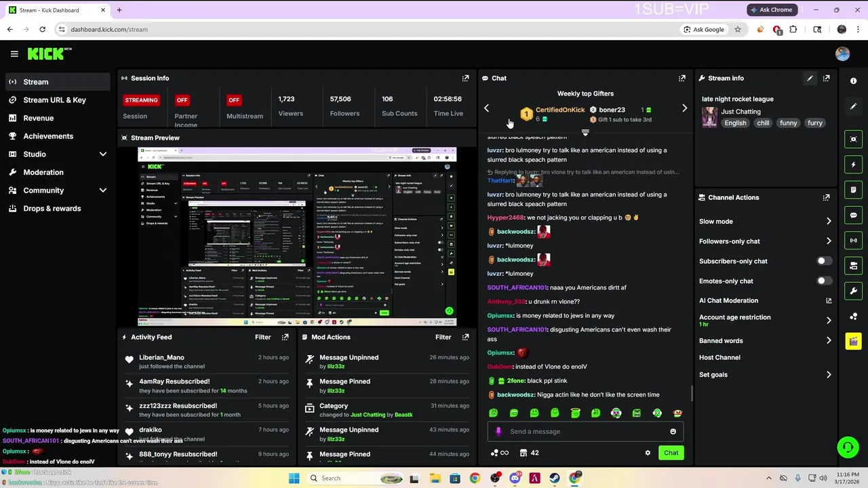Open the profile avatar menu
This screenshot has width=868, height=488.
[842, 54]
